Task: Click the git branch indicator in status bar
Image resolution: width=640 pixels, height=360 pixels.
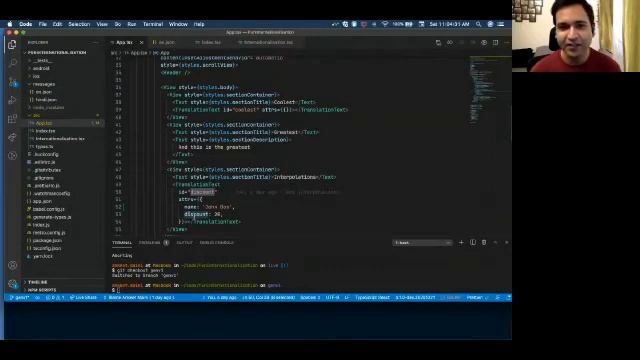Action: point(19,298)
